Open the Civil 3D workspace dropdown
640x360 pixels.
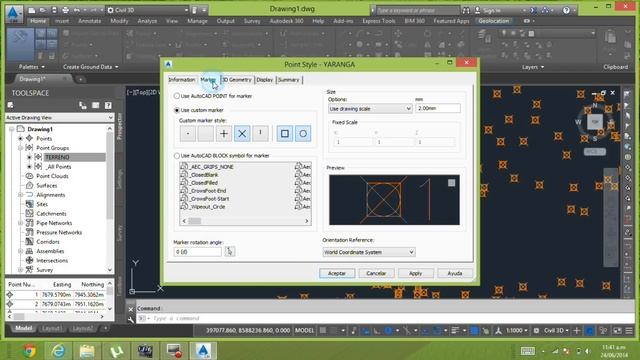(x=148, y=10)
